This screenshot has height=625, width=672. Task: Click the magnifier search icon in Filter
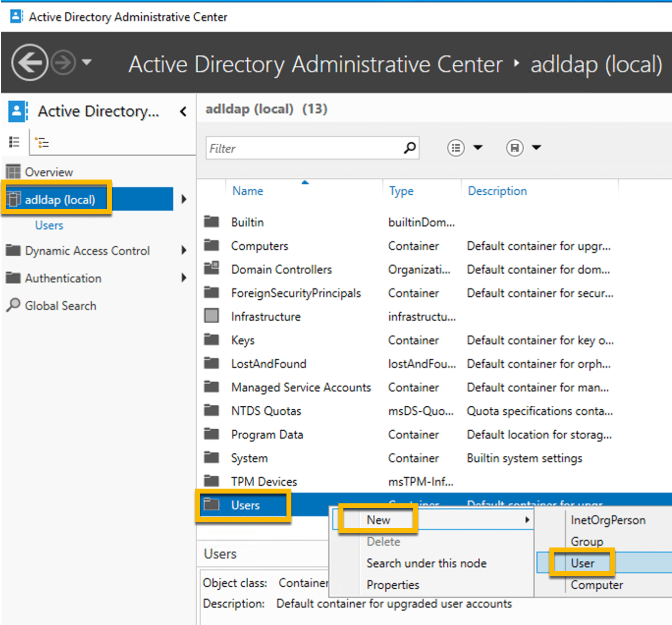(410, 148)
